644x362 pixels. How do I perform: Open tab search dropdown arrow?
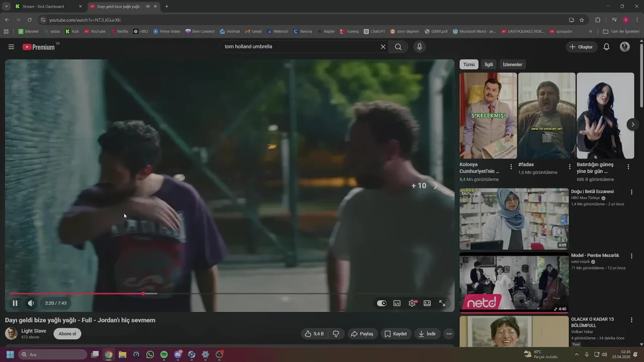pos(6,7)
